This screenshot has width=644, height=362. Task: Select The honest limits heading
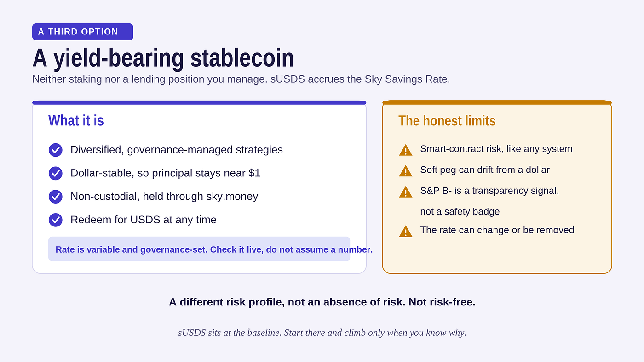447,120
